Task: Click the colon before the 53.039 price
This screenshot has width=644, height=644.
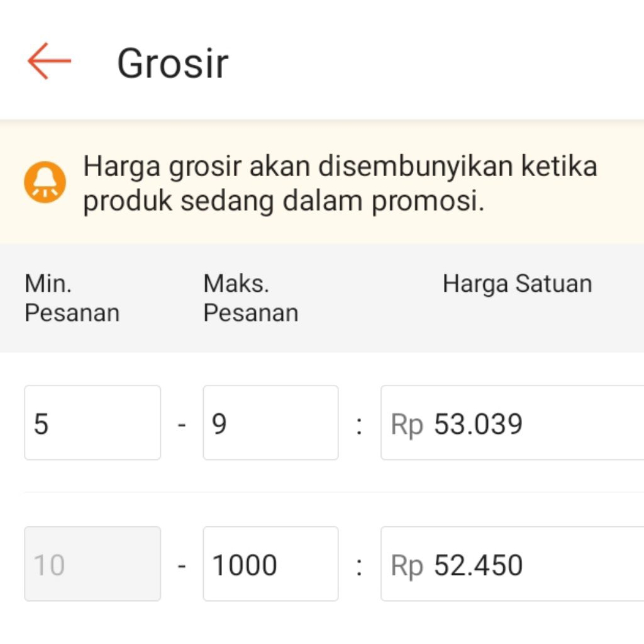Action: pyautogui.click(x=359, y=425)
